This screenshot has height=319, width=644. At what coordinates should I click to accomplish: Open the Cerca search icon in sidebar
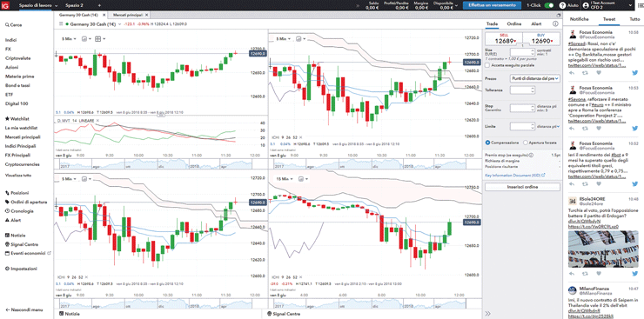[7, 25]
